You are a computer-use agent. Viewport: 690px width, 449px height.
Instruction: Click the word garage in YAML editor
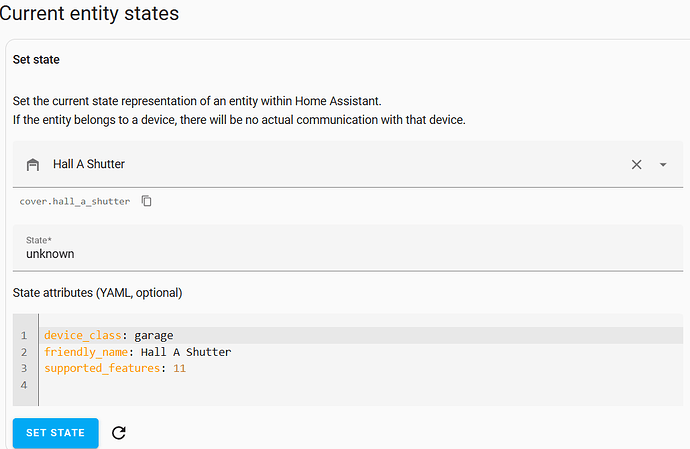point(154,336)
